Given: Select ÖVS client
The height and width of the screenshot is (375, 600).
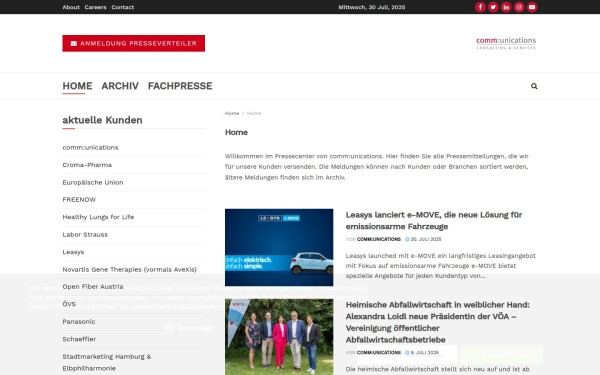Looking at the screenshot, I should point(69,304).
